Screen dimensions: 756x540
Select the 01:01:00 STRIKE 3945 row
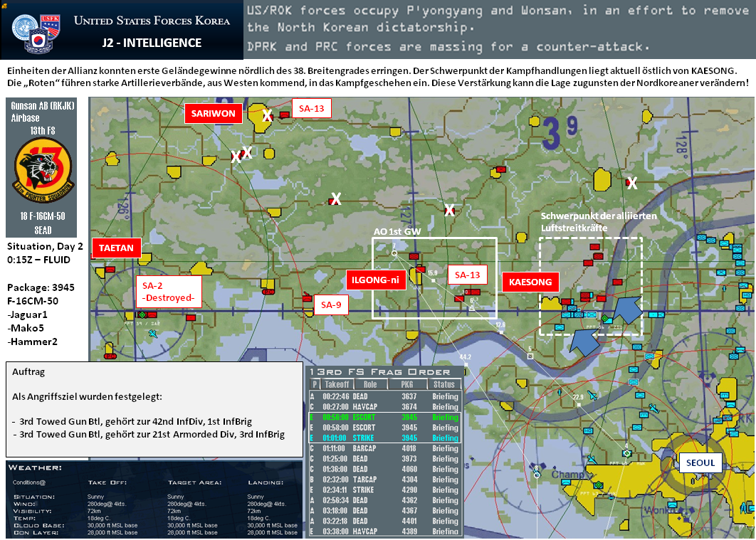point(384,438)
